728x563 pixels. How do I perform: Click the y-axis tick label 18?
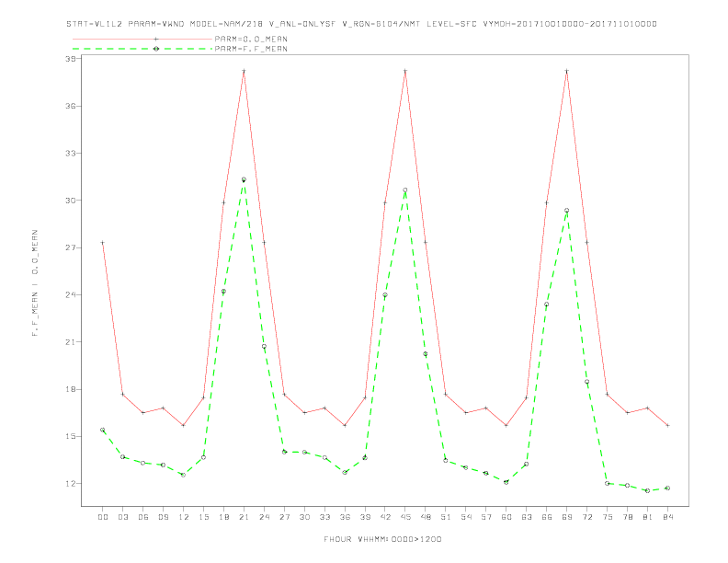click(x=71, y=389)
